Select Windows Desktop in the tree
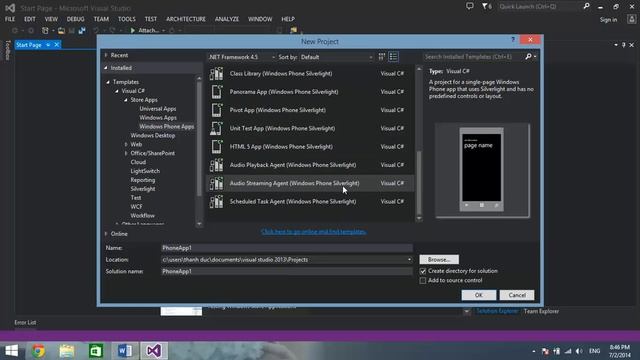The height and width of the screenshot is (360, 640). [x=153, y=136]
